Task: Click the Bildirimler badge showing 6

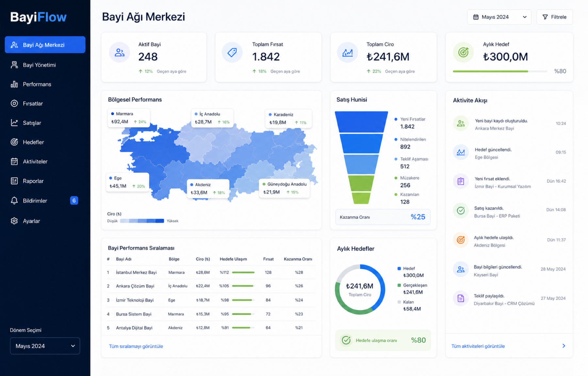Action: [x=74, y=201]
